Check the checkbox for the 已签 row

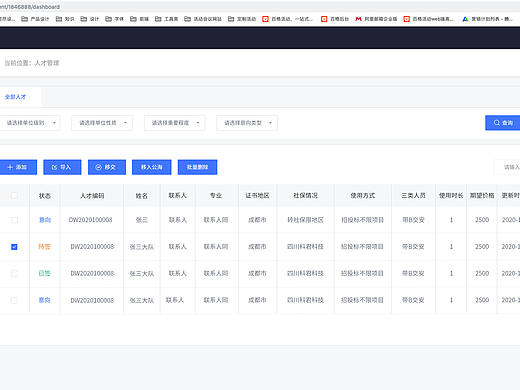pos(14,274)
